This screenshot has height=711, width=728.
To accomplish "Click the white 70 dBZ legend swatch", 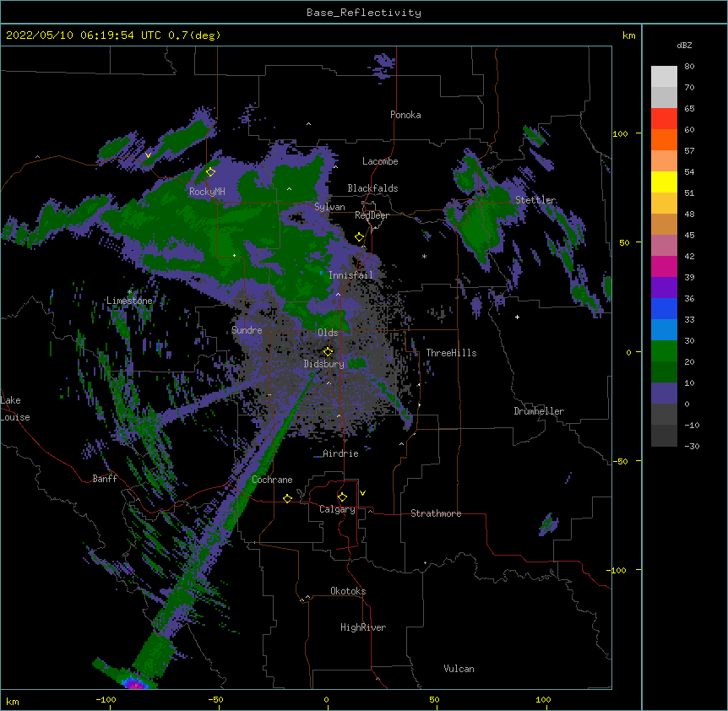I will click(664, 77).
